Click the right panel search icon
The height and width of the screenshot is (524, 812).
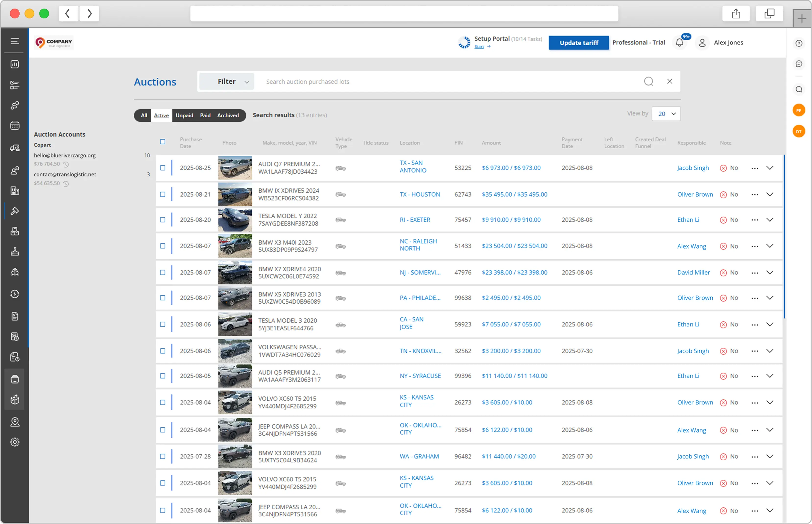(799, 89)
